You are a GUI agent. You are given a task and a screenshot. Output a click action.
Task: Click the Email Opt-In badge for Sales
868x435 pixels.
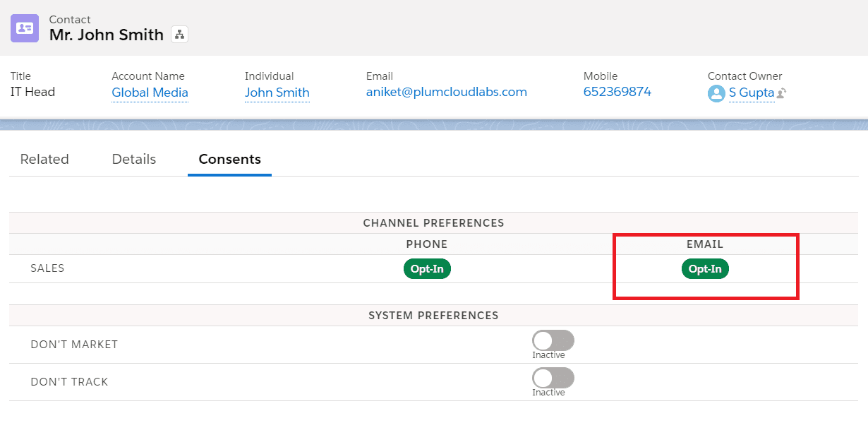(705, 269)
